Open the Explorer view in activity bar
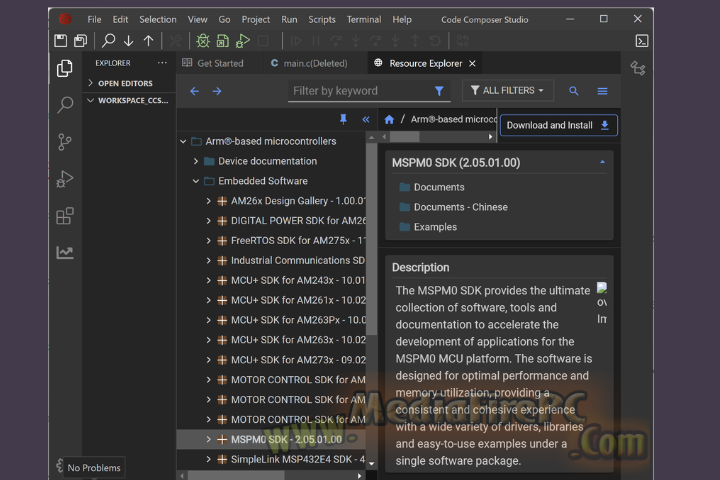The width and height of the screenshot is (720, 480). pyautogui.click(x=65, y=69)
